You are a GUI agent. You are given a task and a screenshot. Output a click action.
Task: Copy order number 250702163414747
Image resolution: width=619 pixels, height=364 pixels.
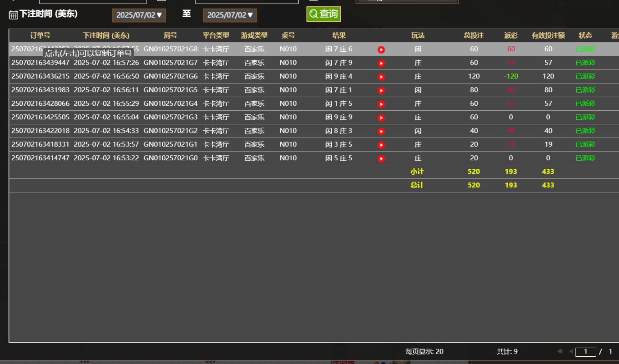[40, 158]
